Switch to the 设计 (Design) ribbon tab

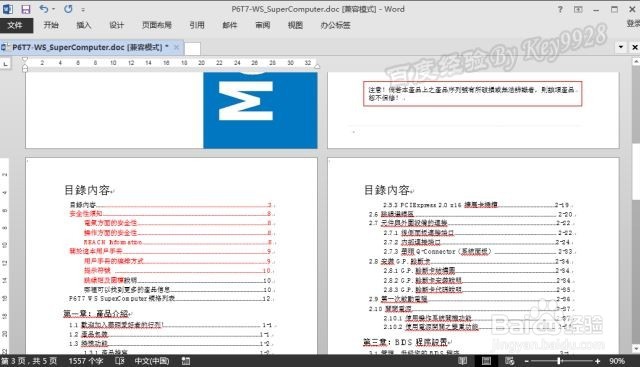pyautogui.click(x=116, y=25)
